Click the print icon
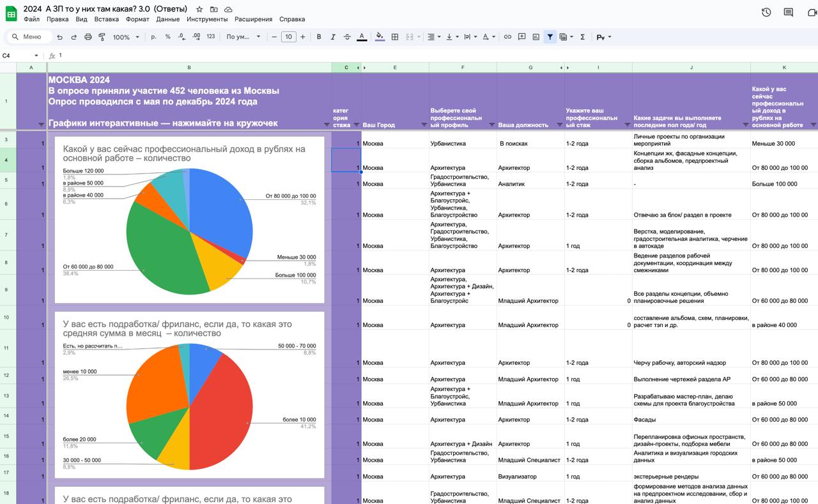Image resolution: width=818 pixels, height=504 pixels. (x=88, y=37)
